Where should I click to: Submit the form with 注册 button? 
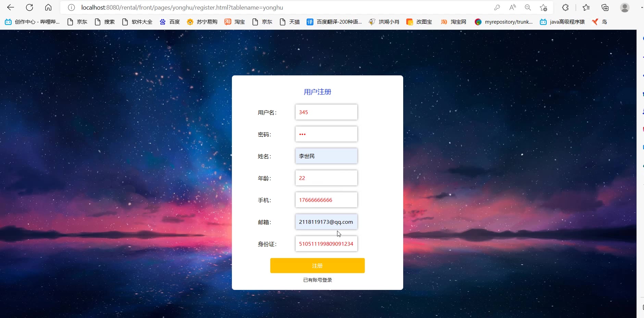pyautogui.click(x=318, y=266)
